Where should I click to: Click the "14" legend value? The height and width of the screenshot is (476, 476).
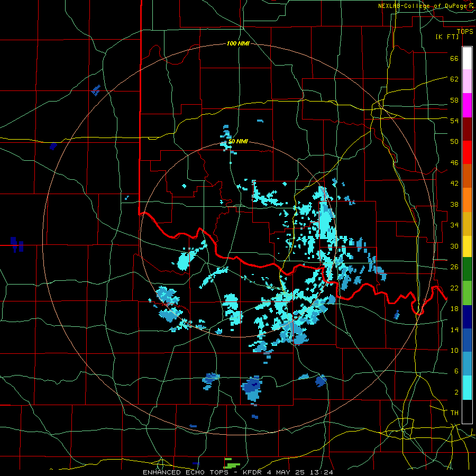tap(454, 329)
